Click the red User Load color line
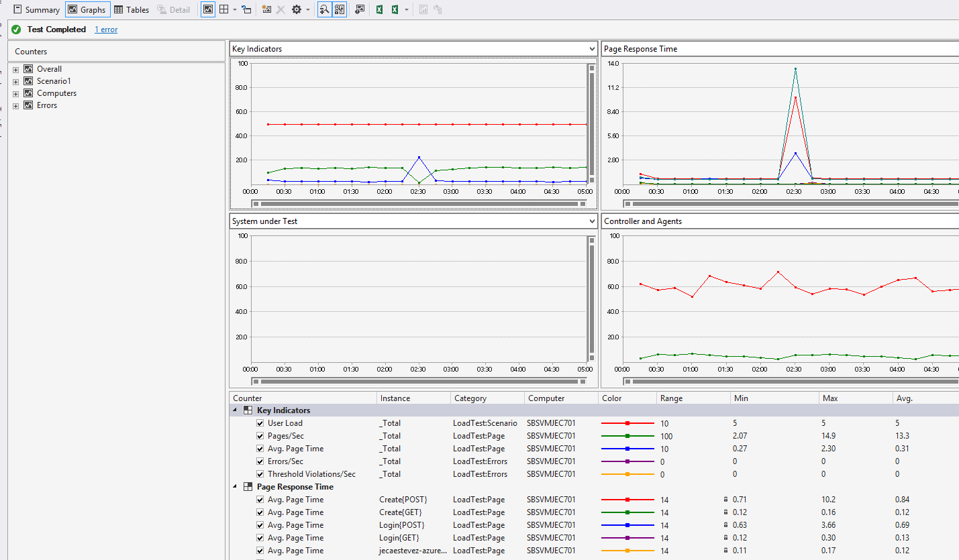The image size is (959, 560). pos(627,424)
